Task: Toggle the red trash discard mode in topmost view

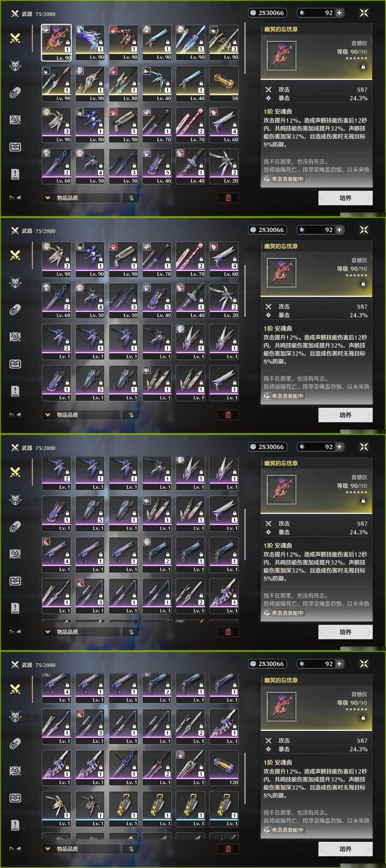Action: pyautogui.click(x=228, y=198)
